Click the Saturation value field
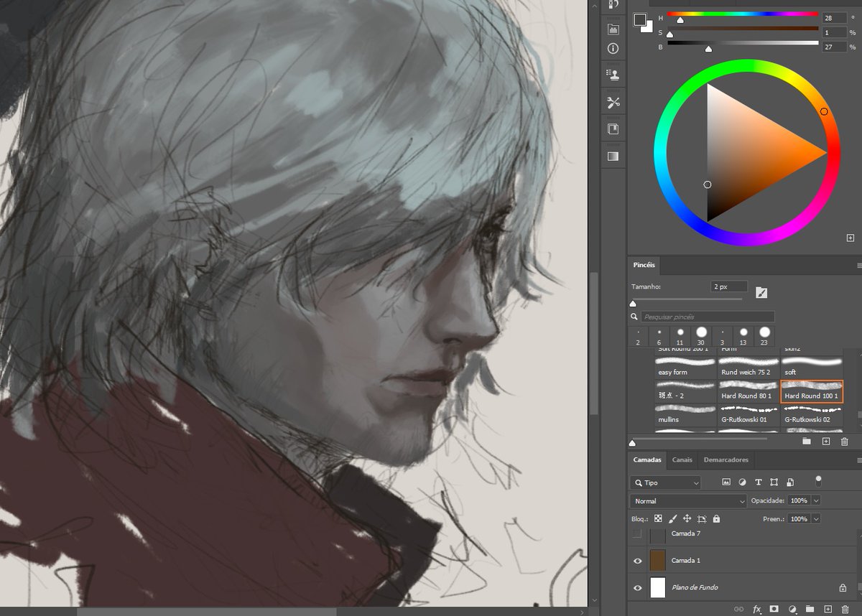 [x=834, y=32]
